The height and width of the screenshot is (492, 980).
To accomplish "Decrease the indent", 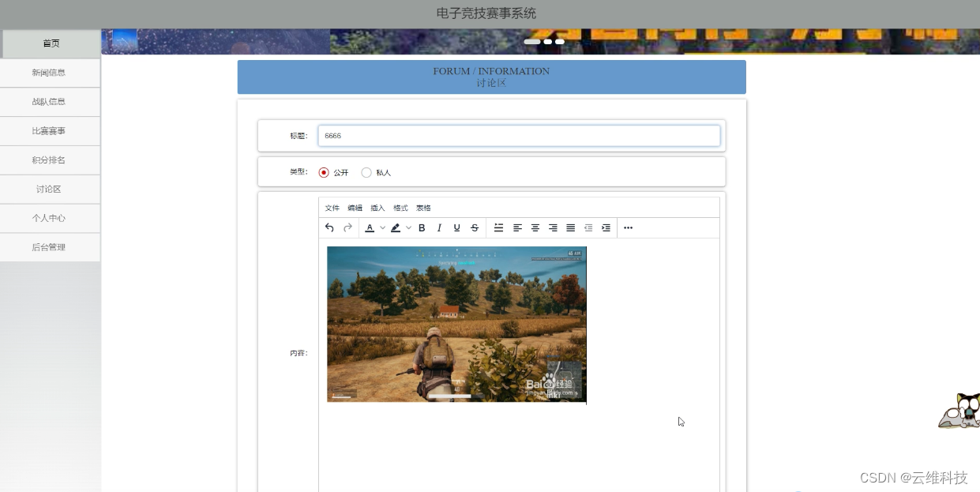I will (588, 227).
